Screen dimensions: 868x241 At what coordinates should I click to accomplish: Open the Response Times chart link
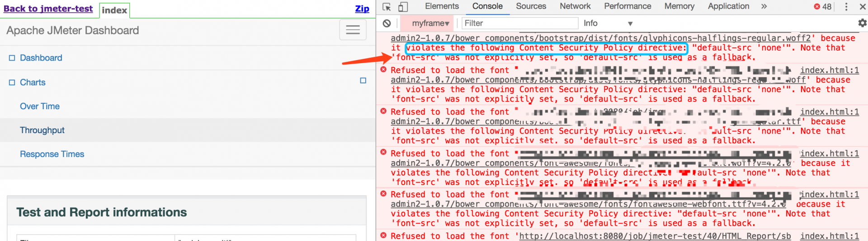point(52,154)
